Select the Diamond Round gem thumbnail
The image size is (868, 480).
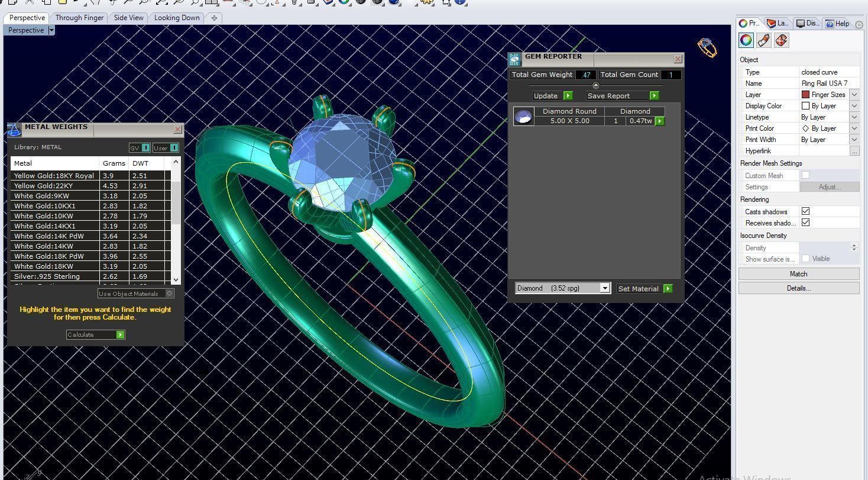point(524,117)
